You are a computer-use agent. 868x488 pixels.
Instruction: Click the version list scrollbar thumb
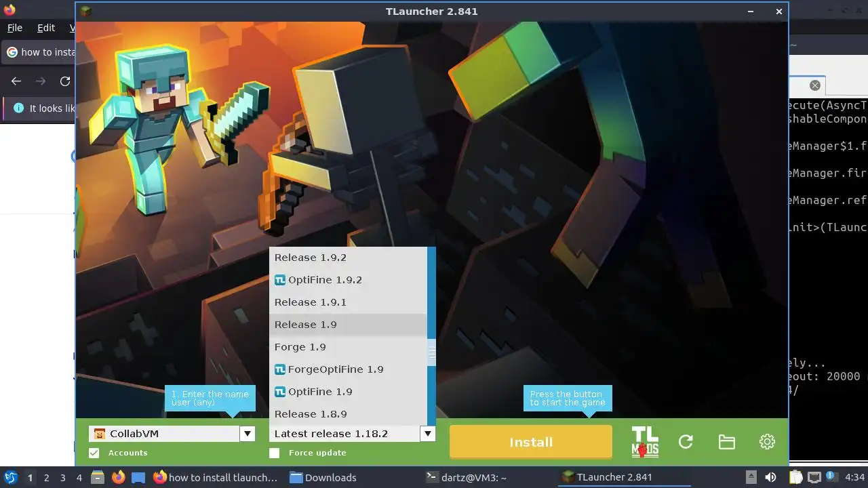431,352
